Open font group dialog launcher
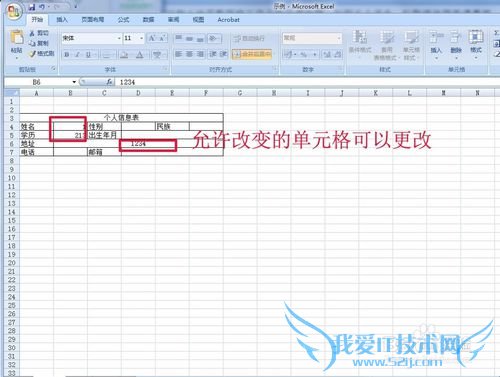 [166, 68]
